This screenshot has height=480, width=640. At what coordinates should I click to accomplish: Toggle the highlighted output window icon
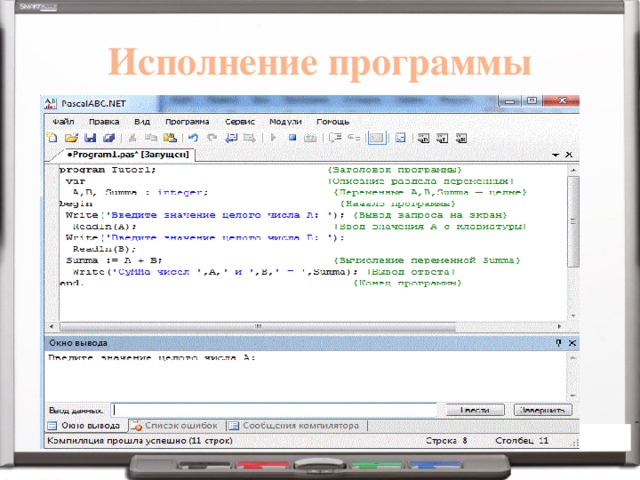(377, 138)
